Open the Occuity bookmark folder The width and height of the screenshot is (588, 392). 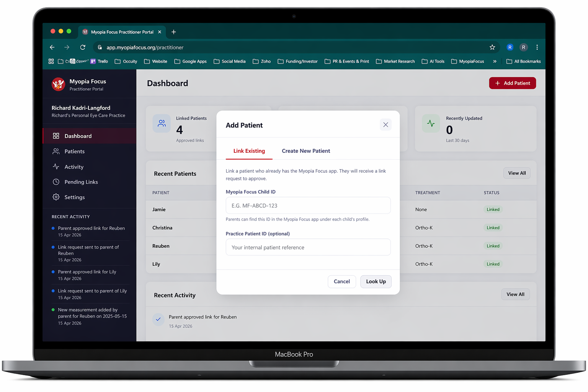(x=126, y=61)
